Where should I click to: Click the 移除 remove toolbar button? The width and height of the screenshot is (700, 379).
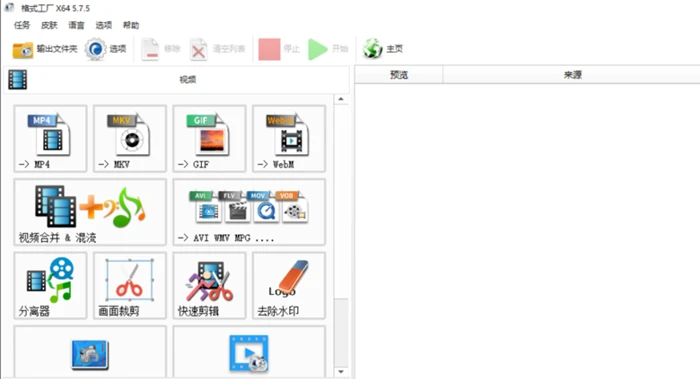point(161,49)
